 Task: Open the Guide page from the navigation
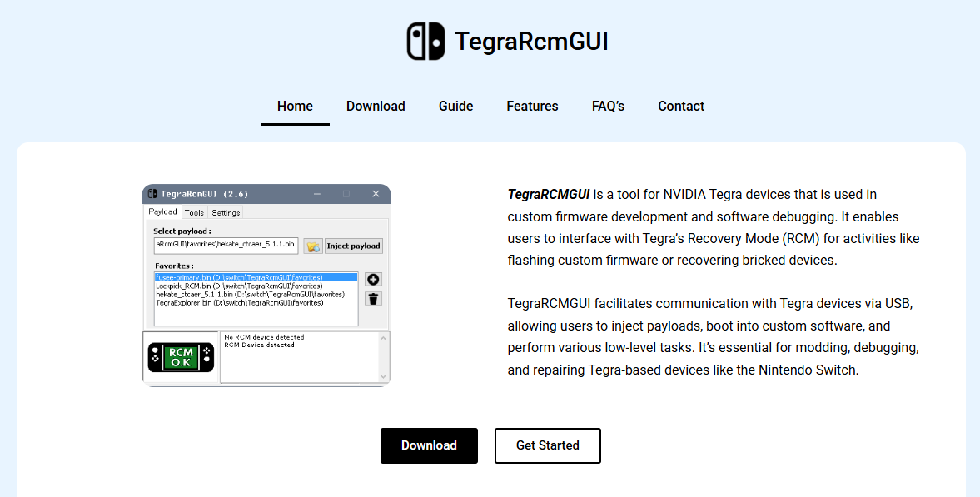pyautogui.click(x=455, y=106)
